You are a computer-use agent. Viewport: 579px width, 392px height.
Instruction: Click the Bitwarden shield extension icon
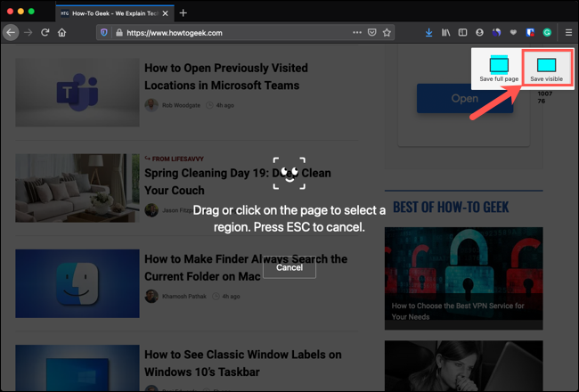coord(530,33)
